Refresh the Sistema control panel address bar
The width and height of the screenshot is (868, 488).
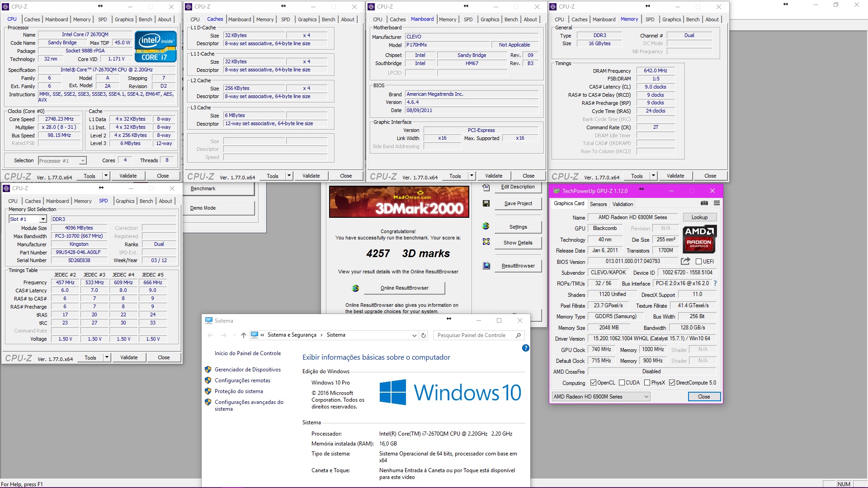pos(424,335)
